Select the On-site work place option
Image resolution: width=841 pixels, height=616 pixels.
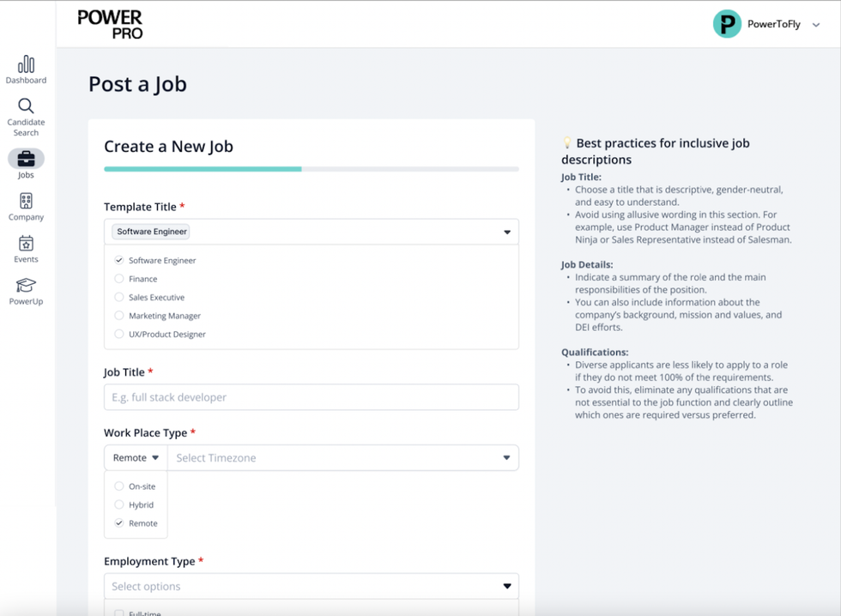point(119,486)
